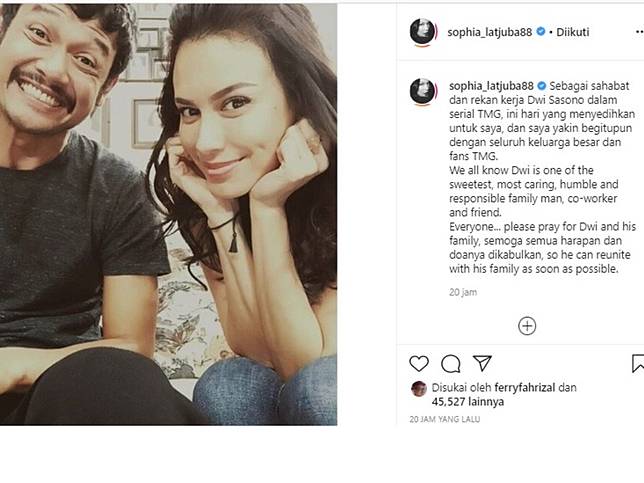Screen dimensions: 644x483
Task: Open ferryfahrizal's small liker avatar
Action: coord(419,388)
